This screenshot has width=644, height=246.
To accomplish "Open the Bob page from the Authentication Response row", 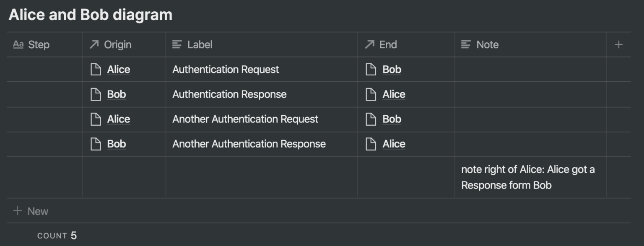I will pos(117,94).
